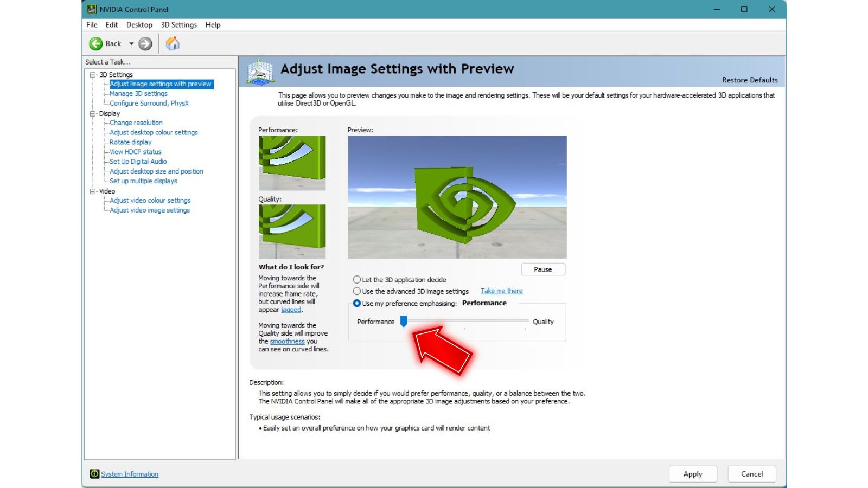
Task: Open the Desktop menu
Action: pyautogui.click(x=139, y=25)
